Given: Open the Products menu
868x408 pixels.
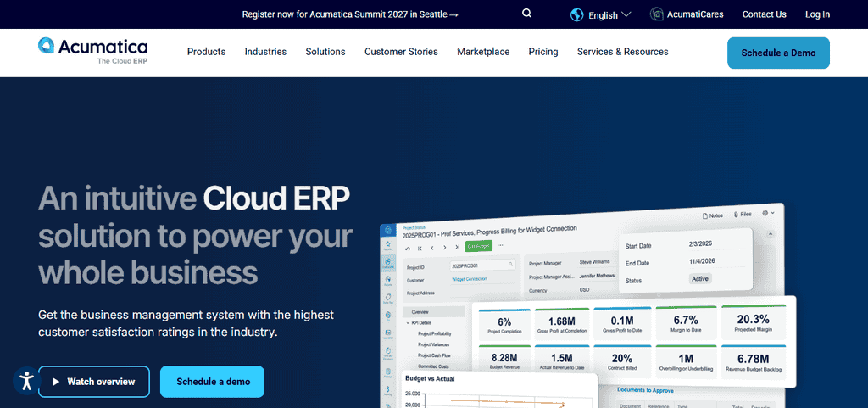Looking at the screenshot, I should coord(207,52).
